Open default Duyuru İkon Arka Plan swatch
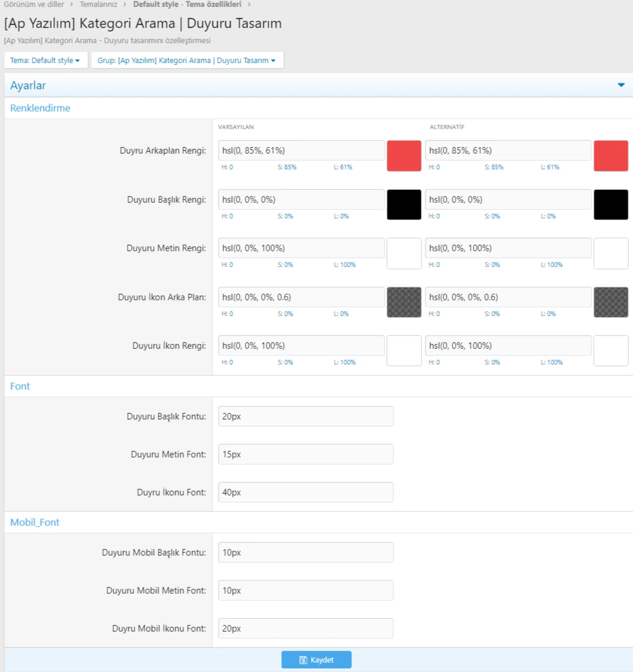This screenshot has width=633, height=672. pos(404,302)
